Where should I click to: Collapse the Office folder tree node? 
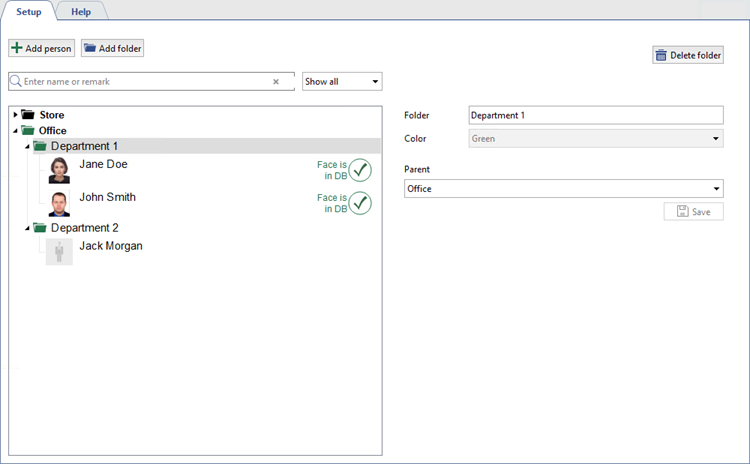click(15, 130)
